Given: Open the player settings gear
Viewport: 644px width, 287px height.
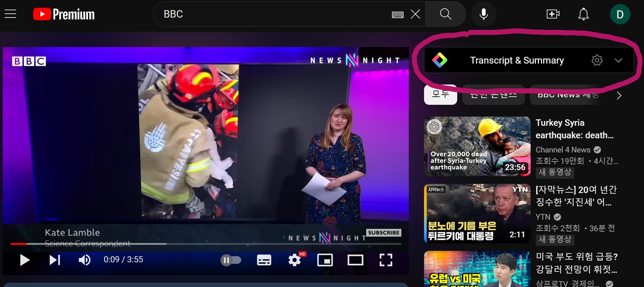Looking at the screenshot, I should coord(295,260).
